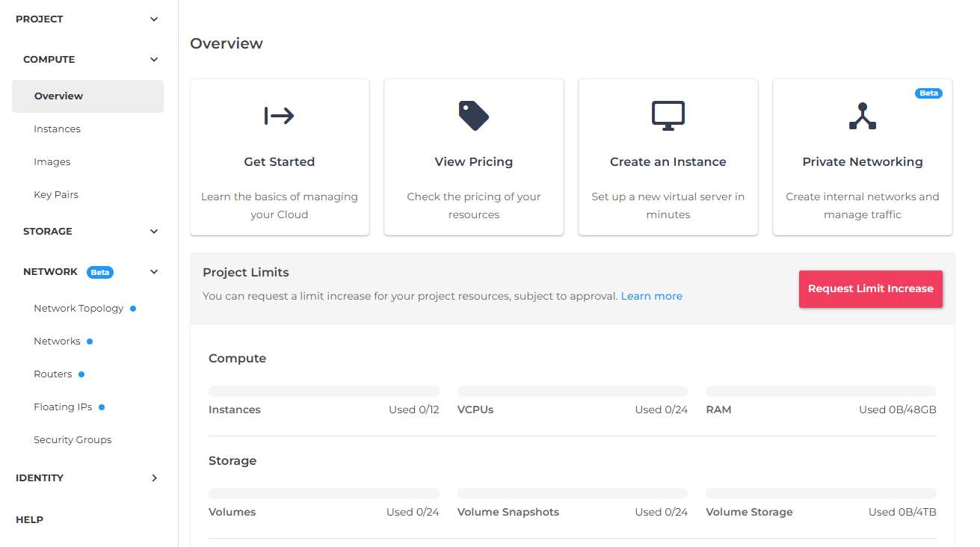Image resolution: width=980 pixels, height=547 pixels.
Task: Click the Get Started arrow icon
Action: (279, 116)
